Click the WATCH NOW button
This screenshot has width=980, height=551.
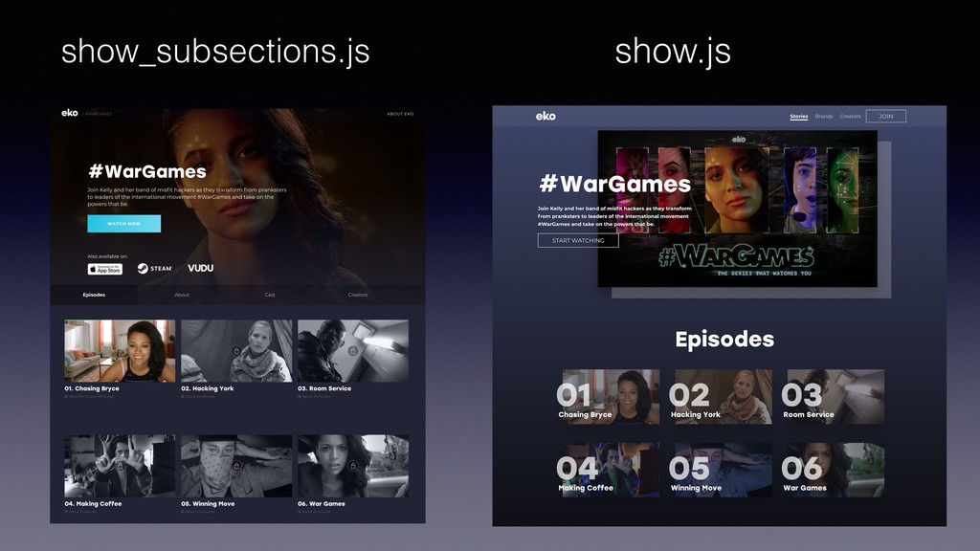coord(123,224)
